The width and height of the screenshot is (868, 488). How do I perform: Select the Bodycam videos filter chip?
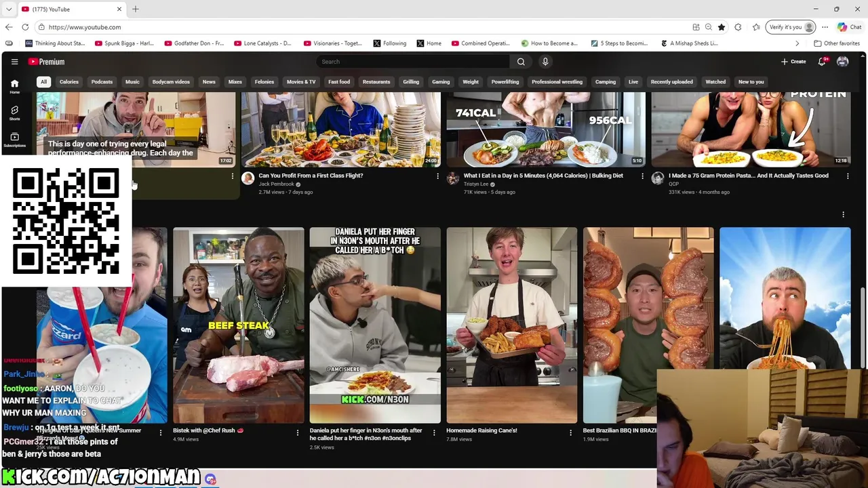tap(171, 82)
